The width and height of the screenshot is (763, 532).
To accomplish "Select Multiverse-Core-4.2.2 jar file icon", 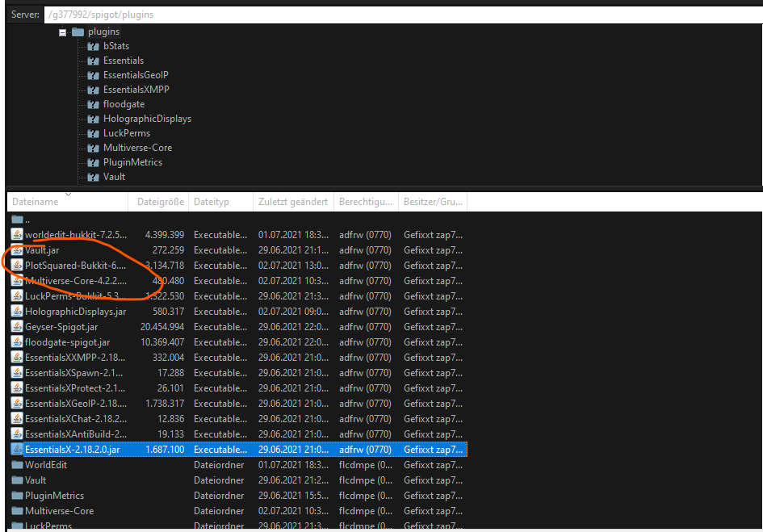I will pyautogui.click(x=17, y=281).
